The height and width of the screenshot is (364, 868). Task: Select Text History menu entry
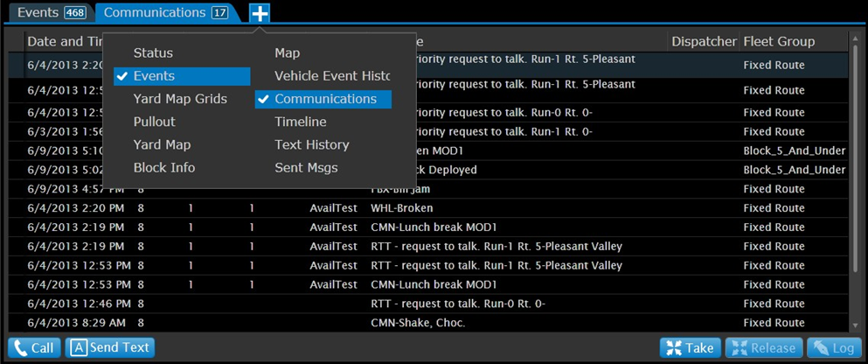(x=312, y=144)
